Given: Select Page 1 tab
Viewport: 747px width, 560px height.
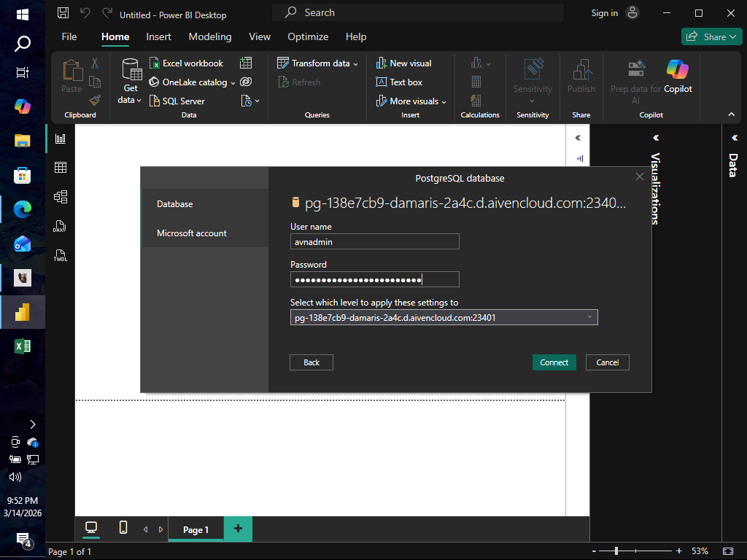Looking at the screenshot, I should click(x=196, y=529).
